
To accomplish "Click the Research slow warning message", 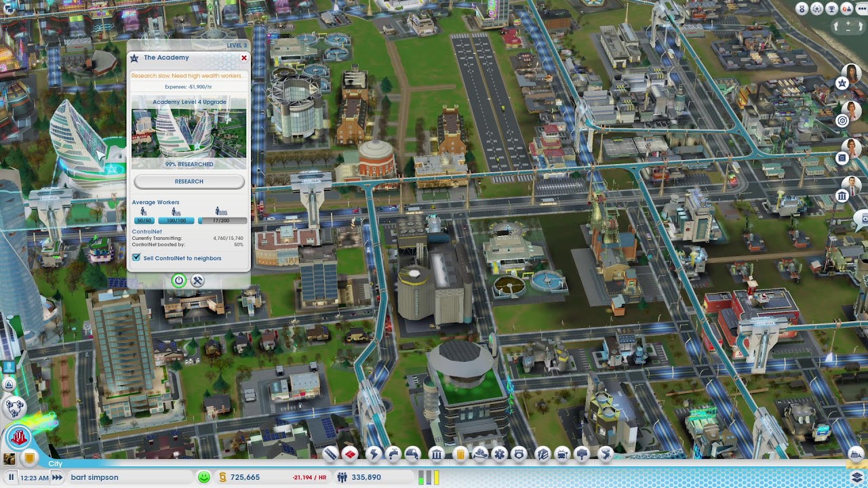I will [x=187, y=76].
